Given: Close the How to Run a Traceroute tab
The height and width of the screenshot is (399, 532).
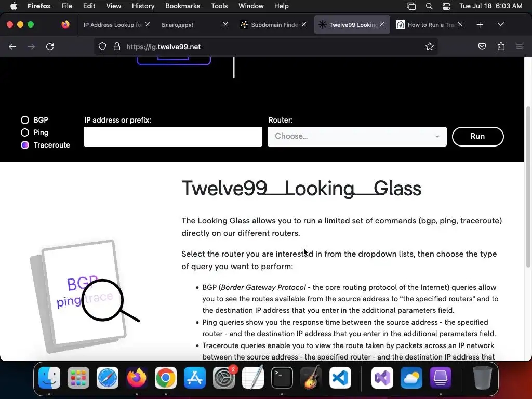Looking at the screenshot, I should pyautogui.click(x=460, y=24).
